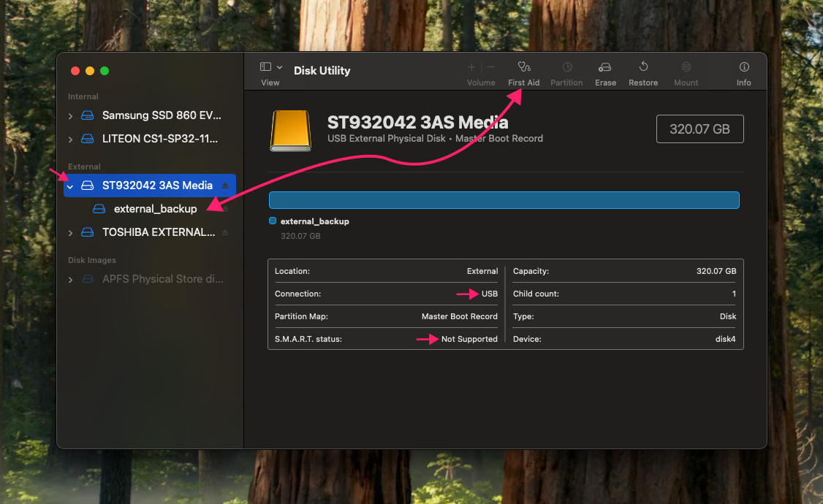
Task: Eject the TOSHIBA EXTERNAL disk
Action: coord(225,232)
